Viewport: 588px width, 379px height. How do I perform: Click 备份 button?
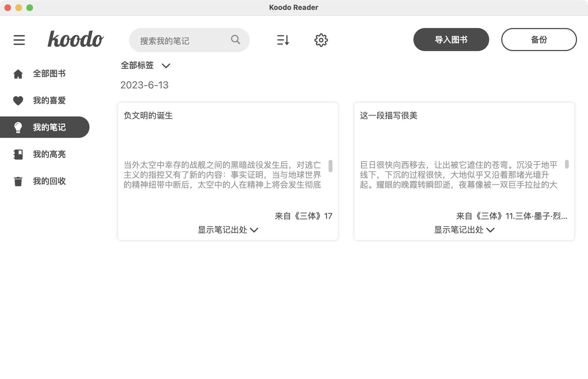[539, 40]
